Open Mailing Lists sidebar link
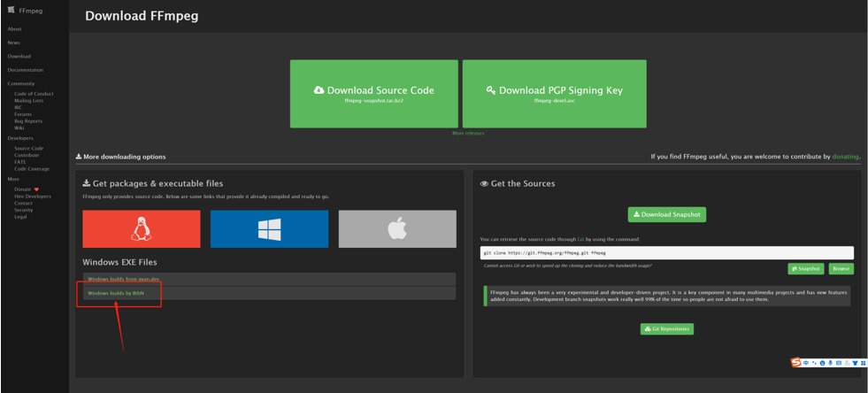The height and width of the screenshot is (393, 868). (x=29, y=101)
